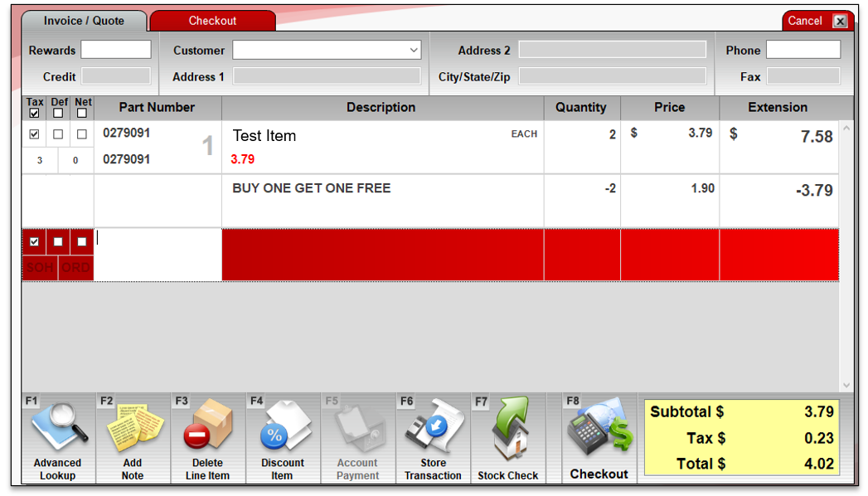Open the Discount Item percent icon
This screenshot has width=868, height=496.
[x=283, y=428]
